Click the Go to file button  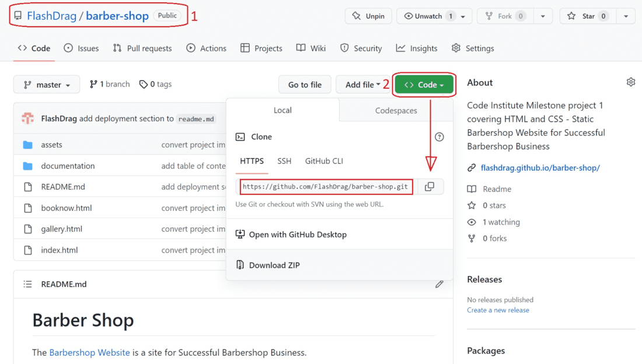coord(305,85)
